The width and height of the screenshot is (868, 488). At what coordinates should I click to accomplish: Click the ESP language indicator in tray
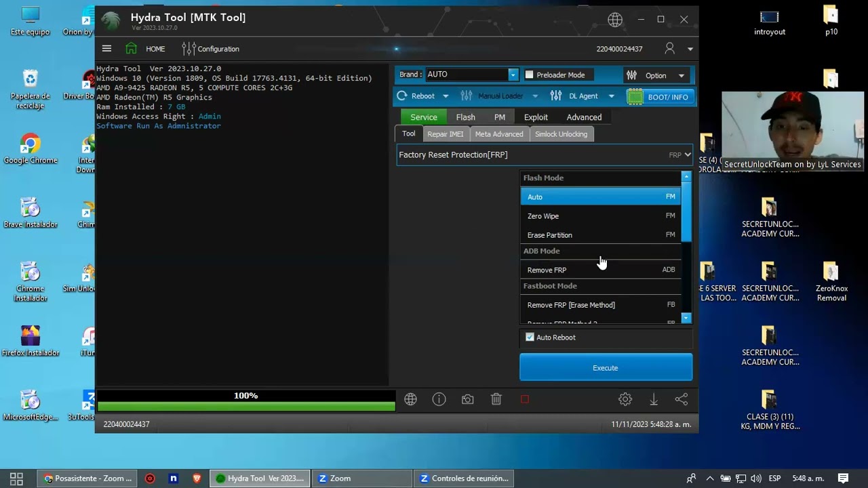[773, 479]
